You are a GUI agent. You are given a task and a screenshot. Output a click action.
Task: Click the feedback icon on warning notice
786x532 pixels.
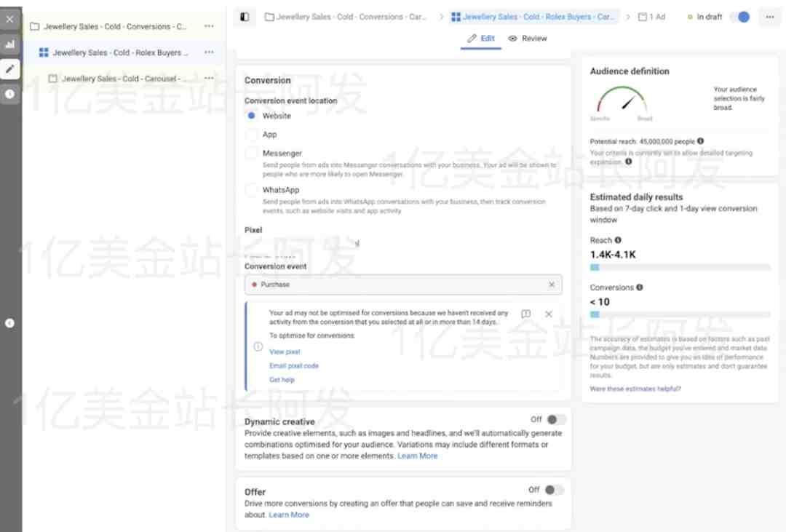(x=526, y=314)
